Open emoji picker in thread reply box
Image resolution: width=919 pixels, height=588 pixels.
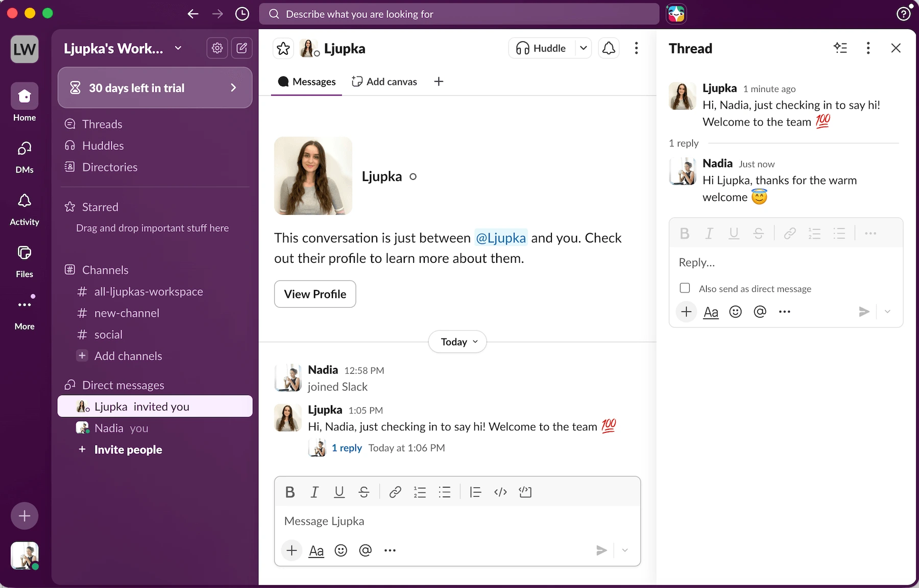(x=735, y=311)
